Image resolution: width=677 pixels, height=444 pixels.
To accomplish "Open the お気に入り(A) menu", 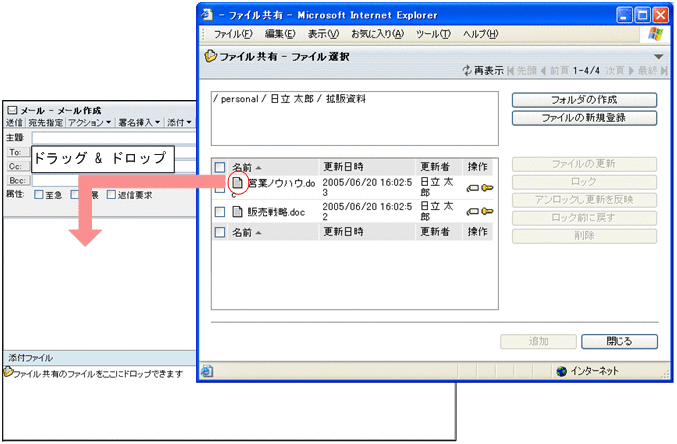I will point(377,34).
